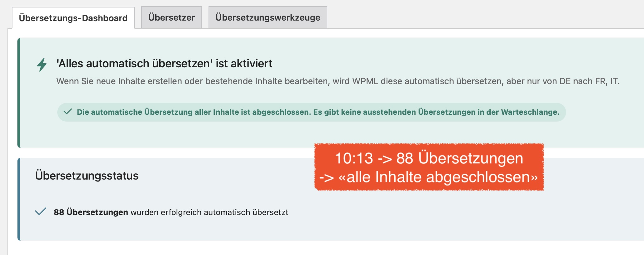644x255 pixels.
Task: Click the Übersetzungsstatus heading
Action: point(87,176)
